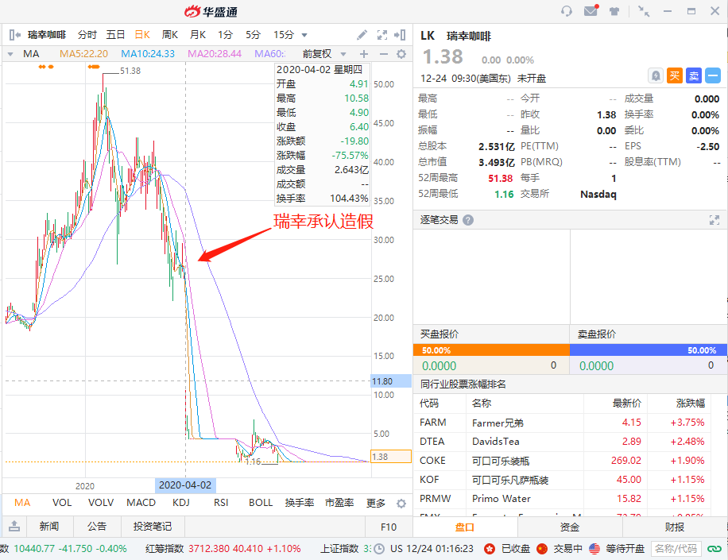Open 更多 indicators menu
This screenshot has width=728, height=560.
[x=376, y=503]
